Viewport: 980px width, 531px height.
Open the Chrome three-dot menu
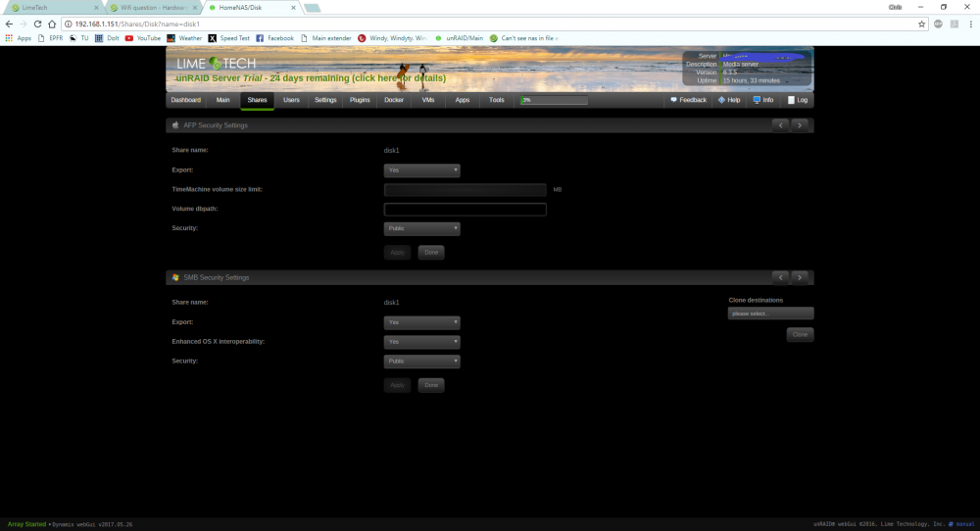point(970,24)
